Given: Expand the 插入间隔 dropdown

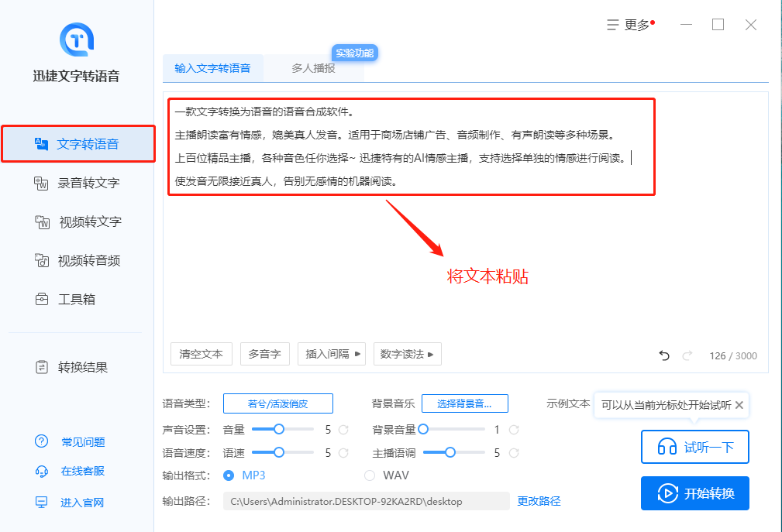Looking at the screenshot, I should 332,354.
